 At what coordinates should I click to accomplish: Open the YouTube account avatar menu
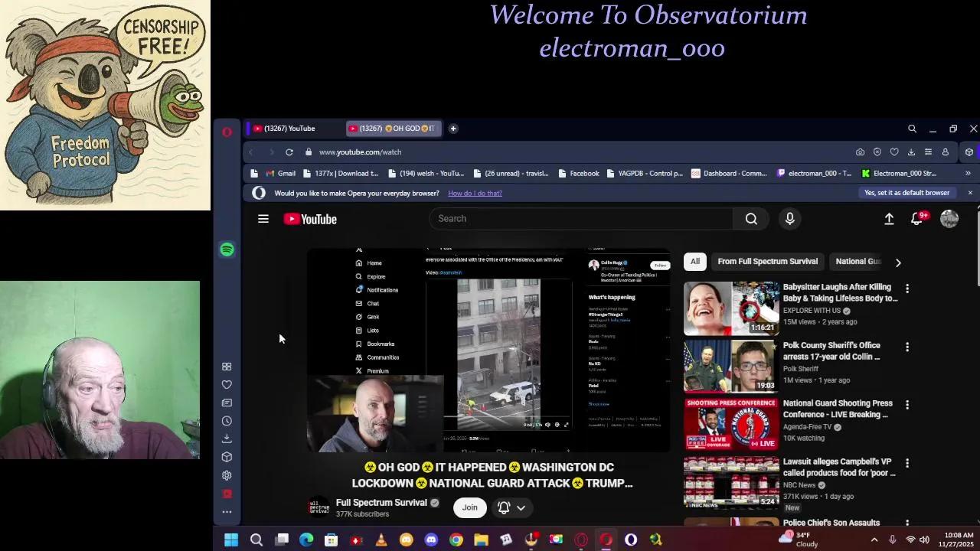point(949,219)
